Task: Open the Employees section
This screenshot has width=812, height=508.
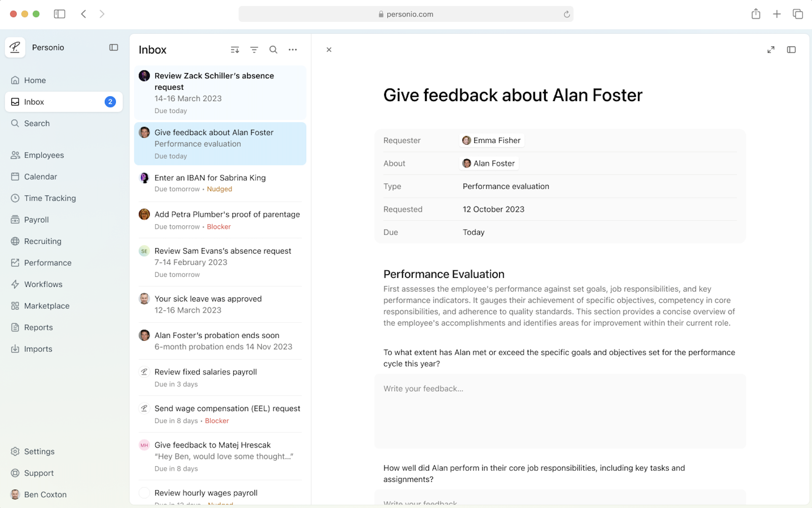Action: (x=64, y=155)
